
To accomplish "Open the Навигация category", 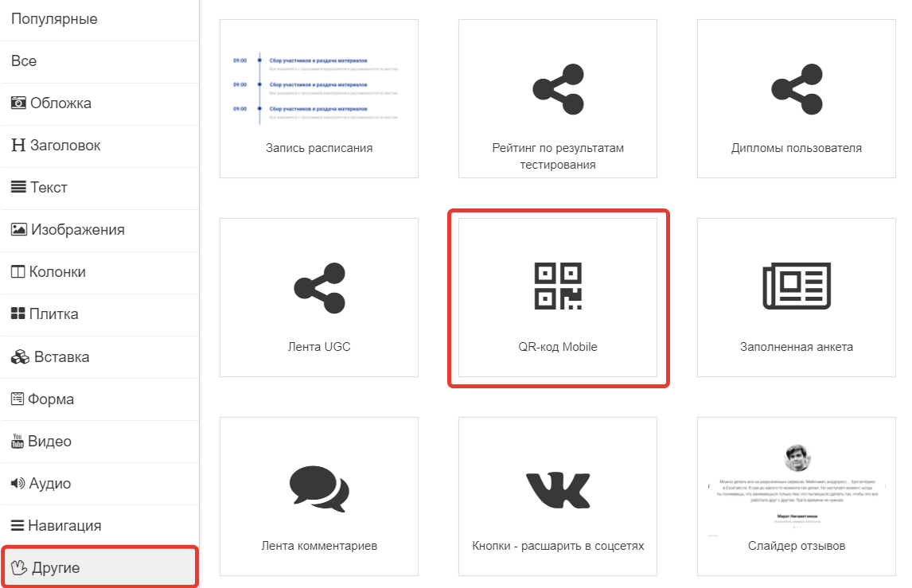I will 100,526.
